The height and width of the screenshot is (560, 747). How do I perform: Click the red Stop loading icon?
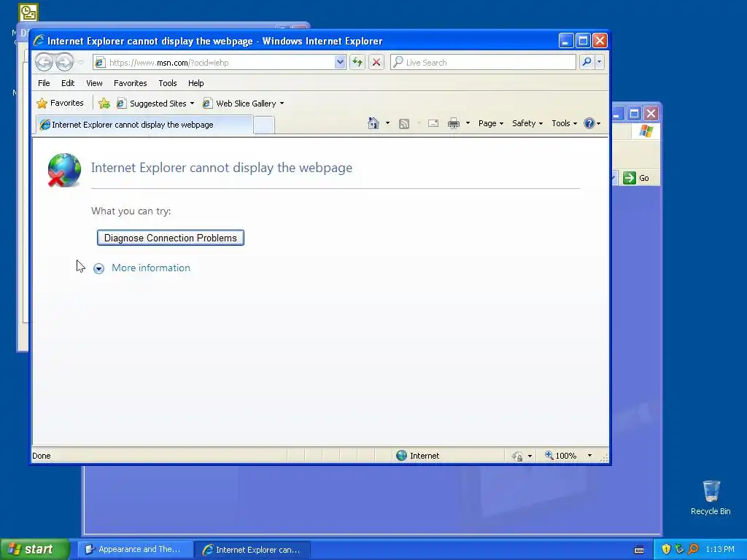[376, 63]
